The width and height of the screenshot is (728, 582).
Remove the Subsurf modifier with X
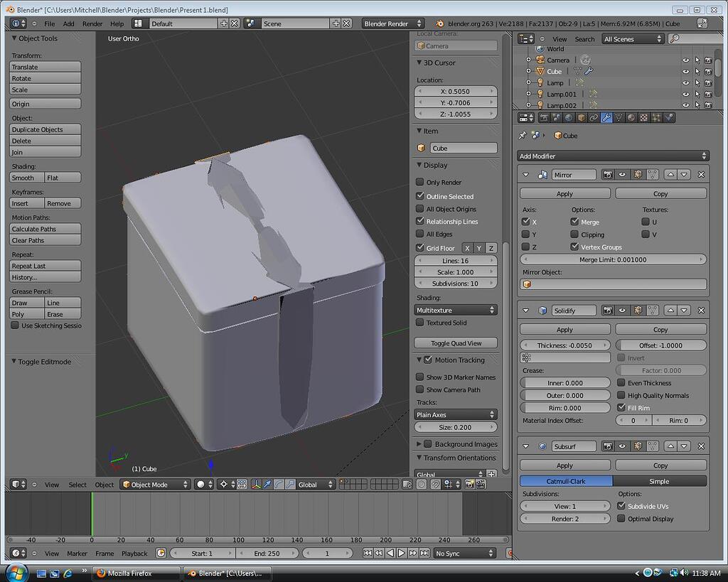(702, 446)
